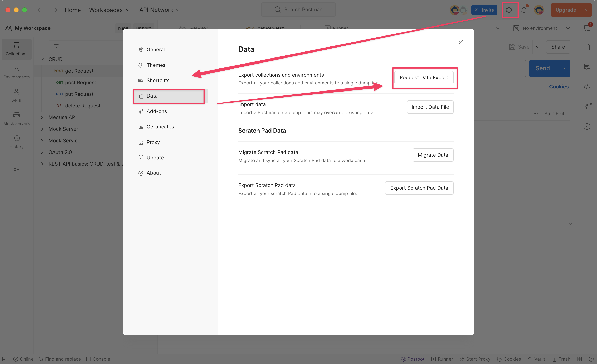Select the Collections icon in sidebar
Image resolution: width=597 pixels, height=364 pixels.
point(16,49)
